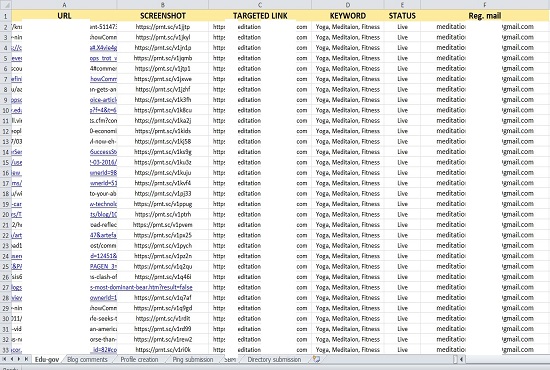The height and width of the screenshot is (370, 550).
Task: Open the row 25 link containing PAGEN_3
Action: [x=103, y=266]
